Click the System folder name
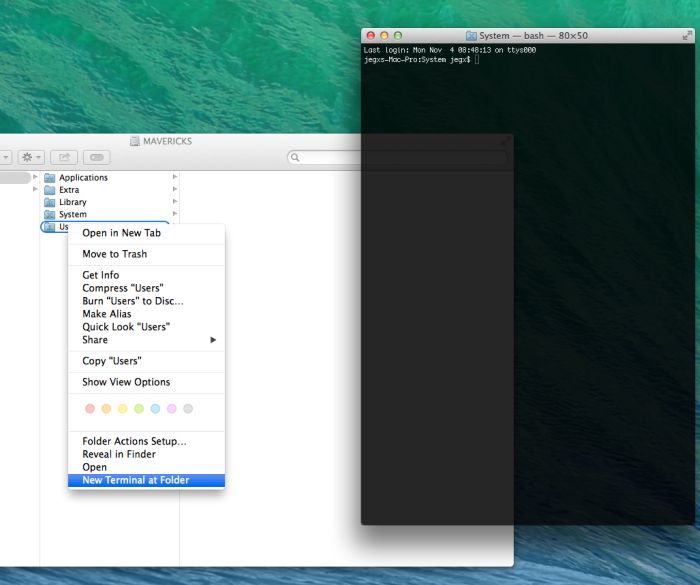The height and width of the screenshot is (585, 700). click(73, 214)
